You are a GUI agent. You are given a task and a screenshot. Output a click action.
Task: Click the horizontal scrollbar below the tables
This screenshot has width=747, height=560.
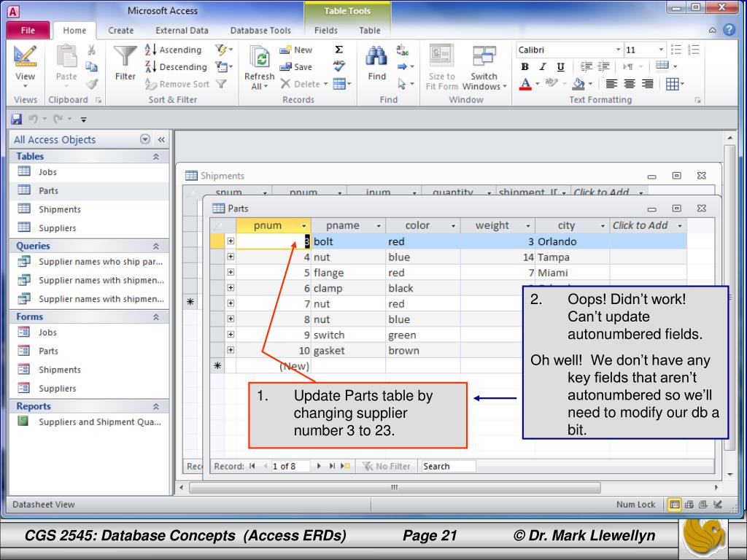395,488
